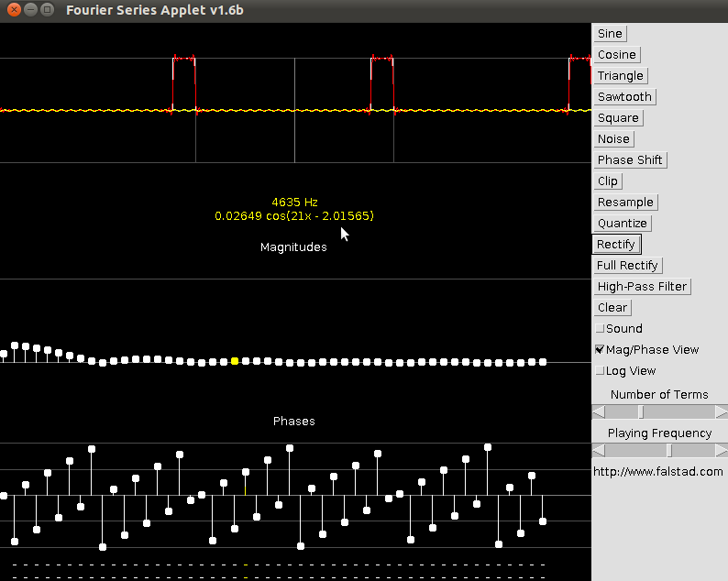Increase Playing Frequency with right arrow
728x581 pixels.
721,450
